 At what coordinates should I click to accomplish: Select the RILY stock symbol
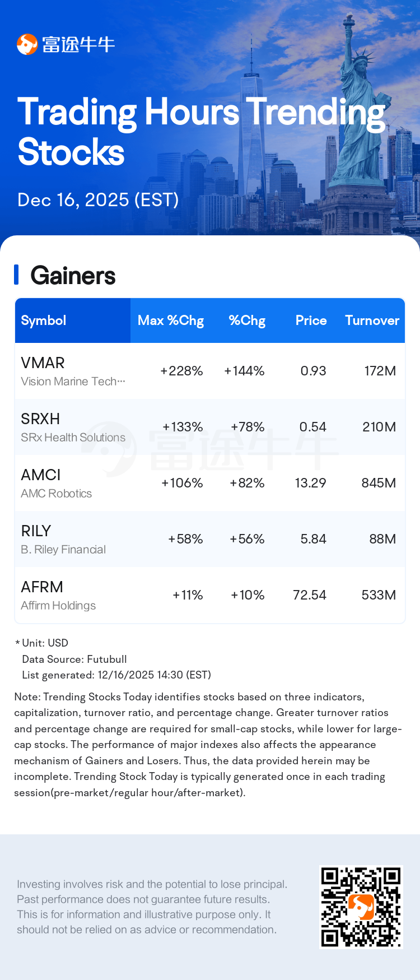36,531
